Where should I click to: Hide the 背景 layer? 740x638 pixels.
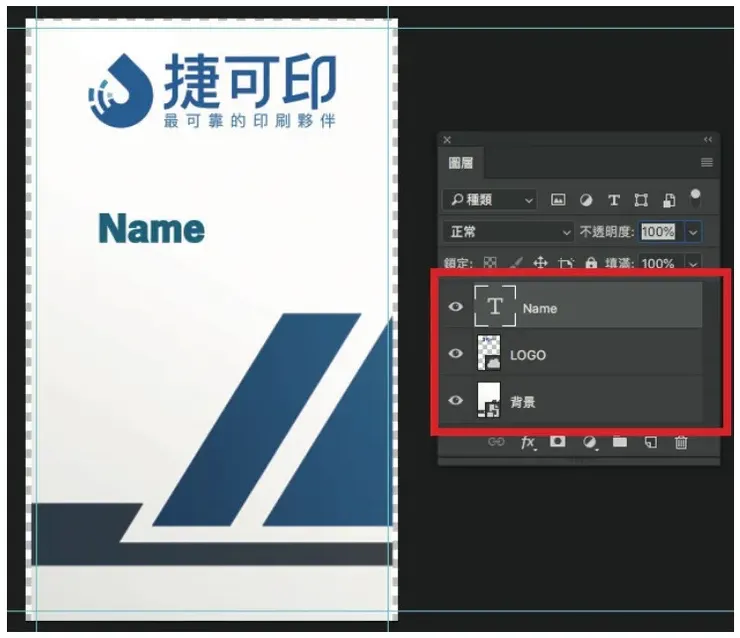pyautogui.click(x=455, y=400)
